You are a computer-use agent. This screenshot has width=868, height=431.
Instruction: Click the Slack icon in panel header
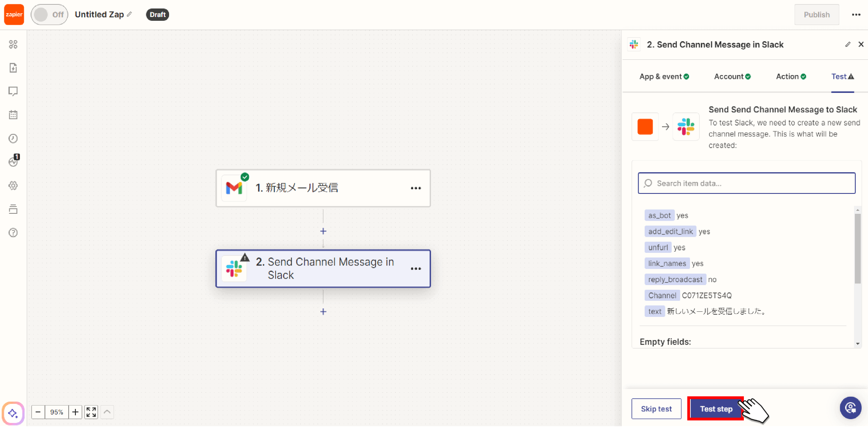[x=634, y=45]
